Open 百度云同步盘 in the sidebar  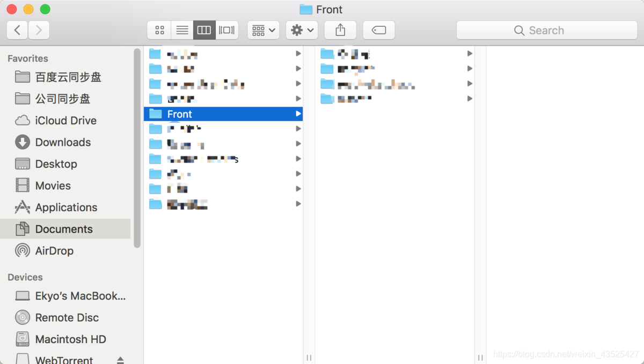(x=65, y=77)
